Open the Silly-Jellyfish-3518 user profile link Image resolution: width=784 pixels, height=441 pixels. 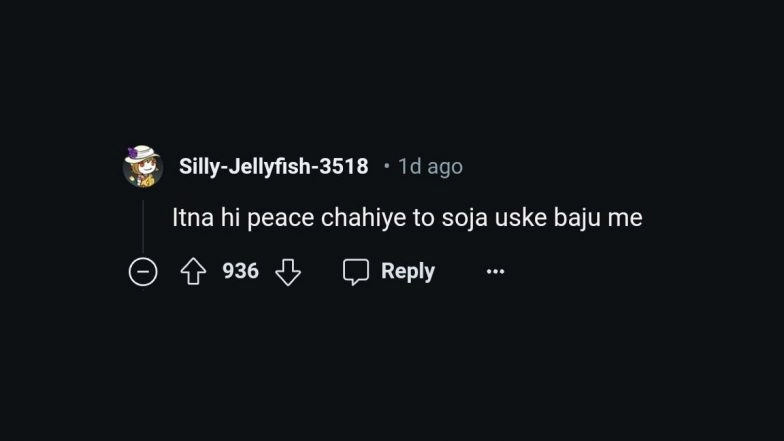(x=273, y=166)
